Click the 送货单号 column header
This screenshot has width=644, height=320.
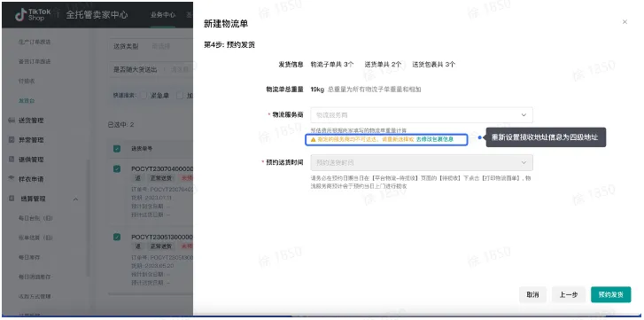(x=142, y=148)
